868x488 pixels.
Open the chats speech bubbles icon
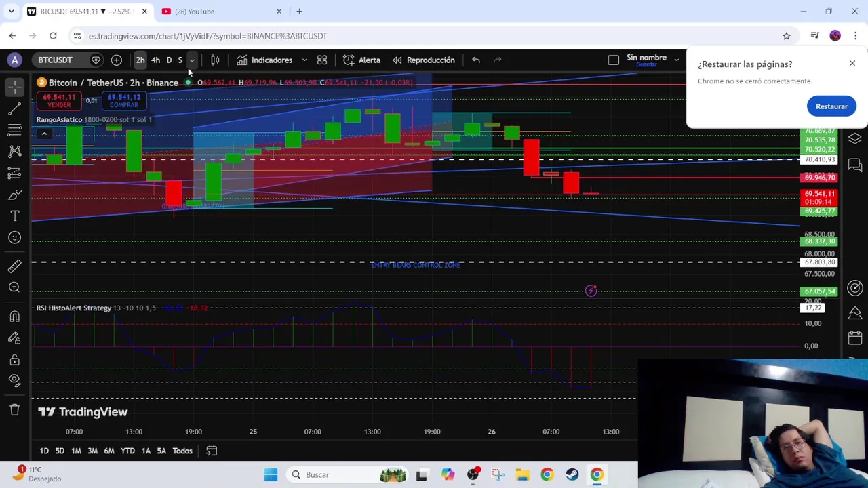(x=854, y=165)
